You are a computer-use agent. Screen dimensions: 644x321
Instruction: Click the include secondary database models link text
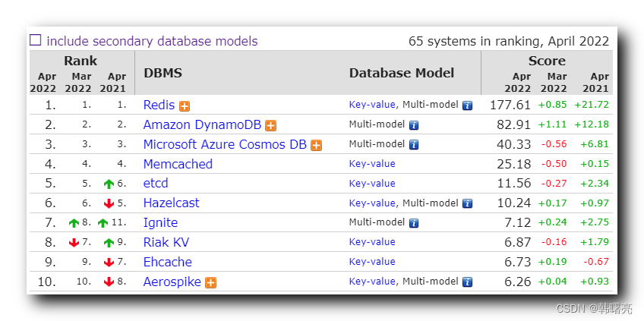pyautogui.click(x=152, y=41)
